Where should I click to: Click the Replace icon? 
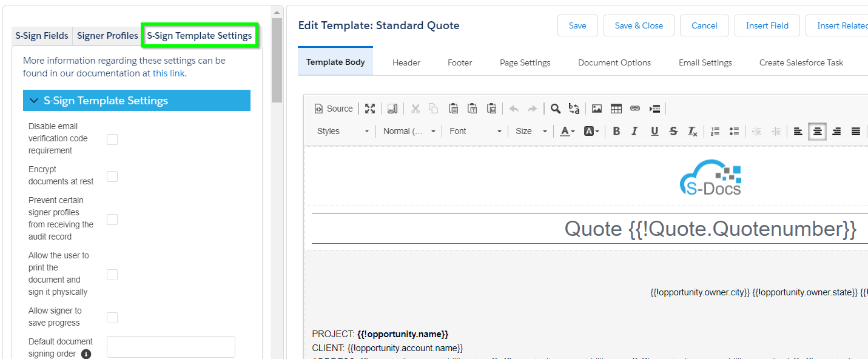pos(574,109)
